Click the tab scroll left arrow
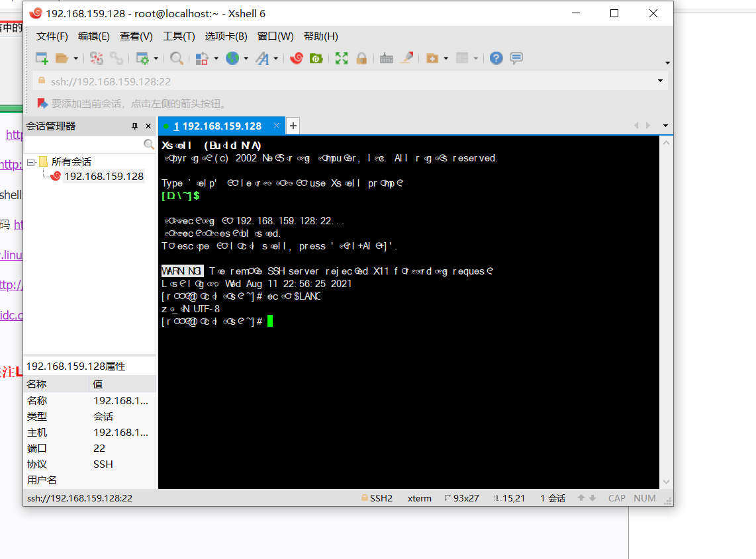The image size is (756, 559). coord(636,125)
